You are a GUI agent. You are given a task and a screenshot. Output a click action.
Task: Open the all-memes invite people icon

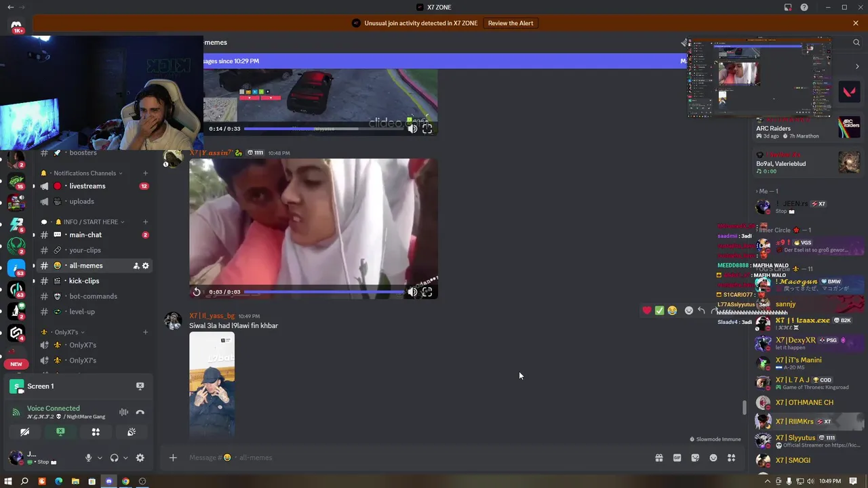pyautogui.click(x=136, y=266)
